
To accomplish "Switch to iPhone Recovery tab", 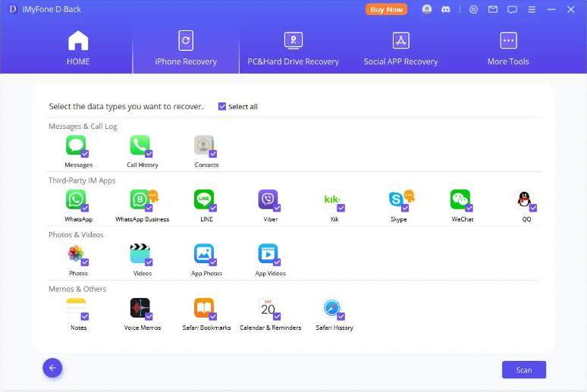I will tap(186, 49).
